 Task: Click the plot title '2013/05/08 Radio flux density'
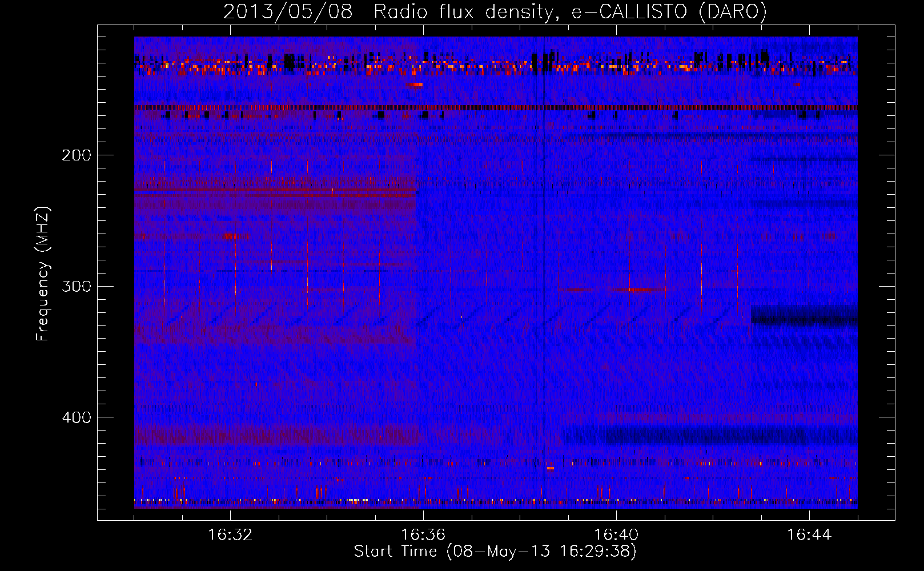tap(388, 12)
